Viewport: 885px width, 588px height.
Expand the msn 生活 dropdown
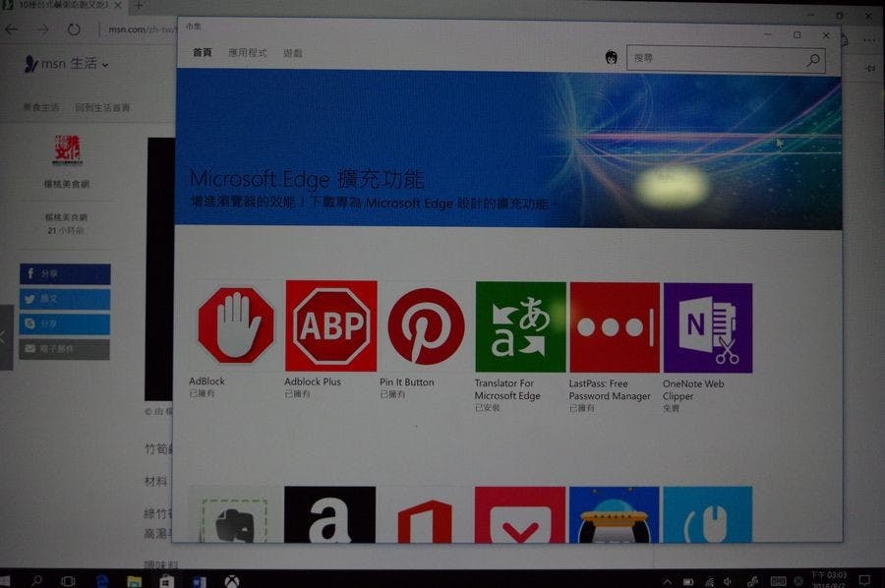pyautogui.click(x=105, y=65)
